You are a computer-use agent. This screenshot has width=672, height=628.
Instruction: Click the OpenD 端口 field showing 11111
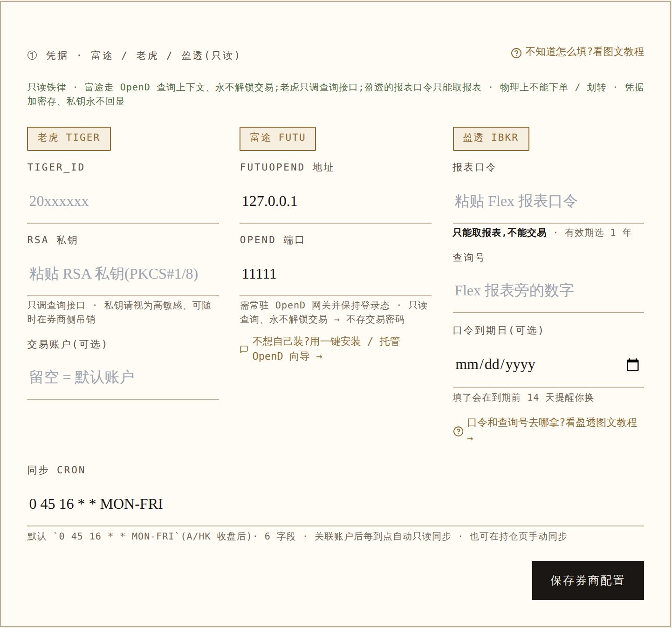click(x=336, y=274)
